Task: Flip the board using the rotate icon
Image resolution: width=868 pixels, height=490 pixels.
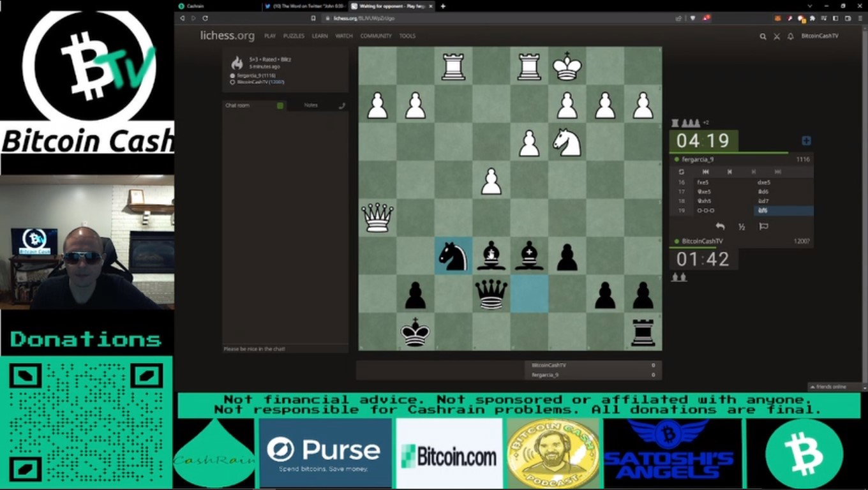Action: point(681,172)
